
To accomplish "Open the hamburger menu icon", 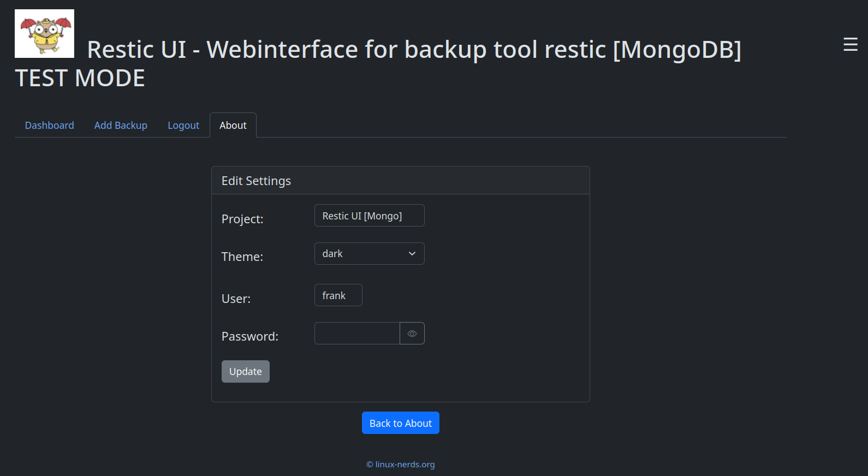I will 850,44.
